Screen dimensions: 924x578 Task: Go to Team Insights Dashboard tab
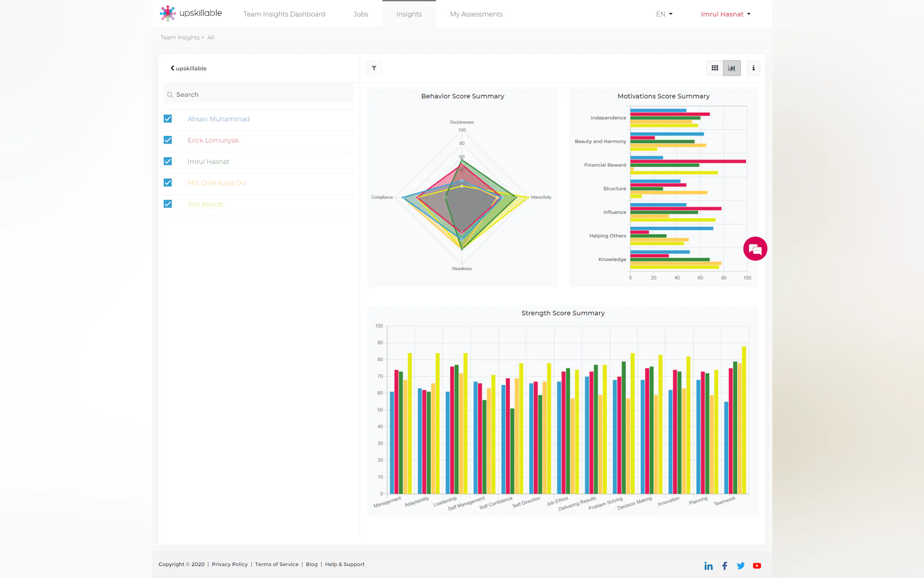pos(284,14)
